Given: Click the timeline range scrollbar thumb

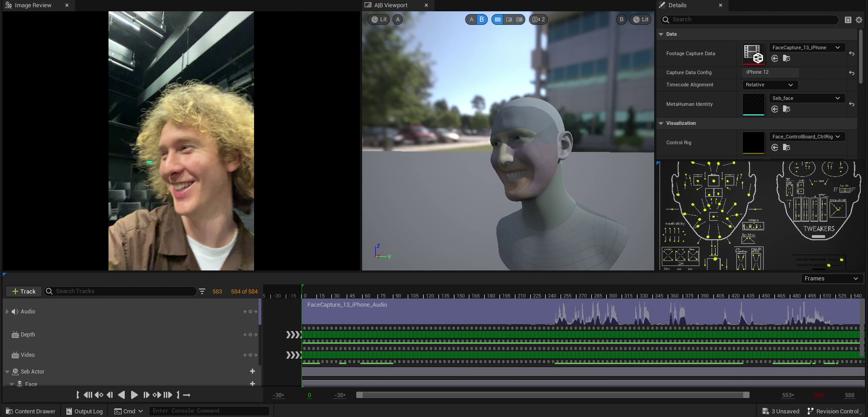Looking at the screenshot, I should [552, 395].
